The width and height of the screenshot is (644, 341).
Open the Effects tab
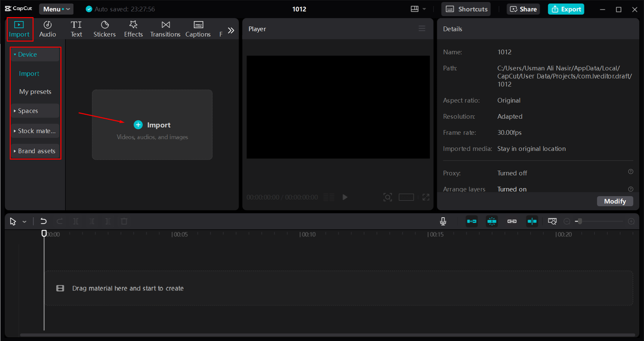(x=133, y=29)
